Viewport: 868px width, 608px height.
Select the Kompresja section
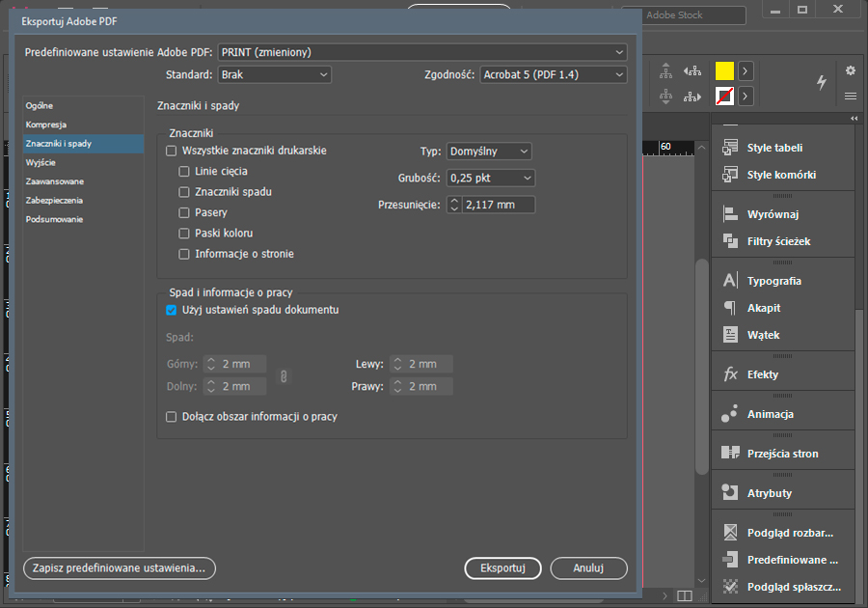83,124
